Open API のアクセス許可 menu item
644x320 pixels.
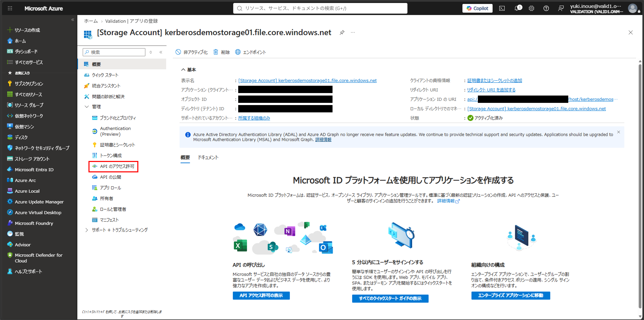[x=113, y=166]
